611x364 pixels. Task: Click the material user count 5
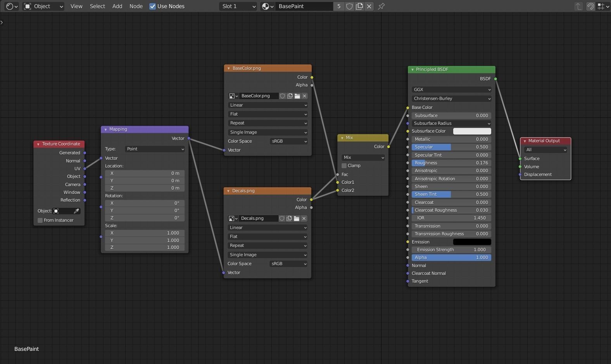339,6
